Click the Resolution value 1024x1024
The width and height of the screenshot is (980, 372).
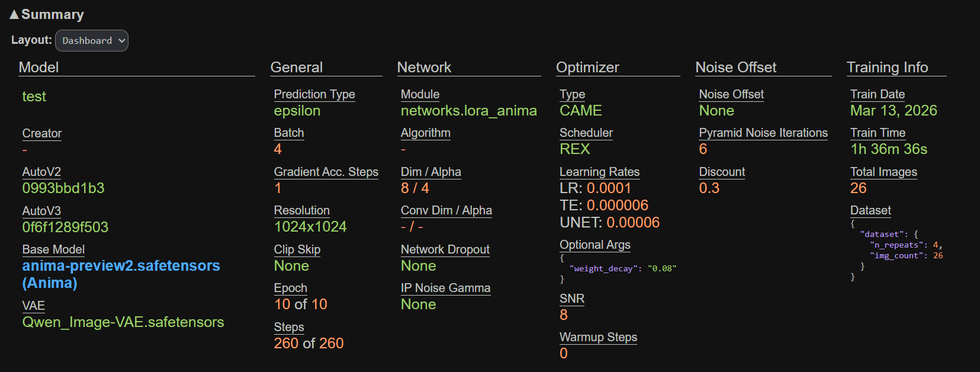point(310,227)
